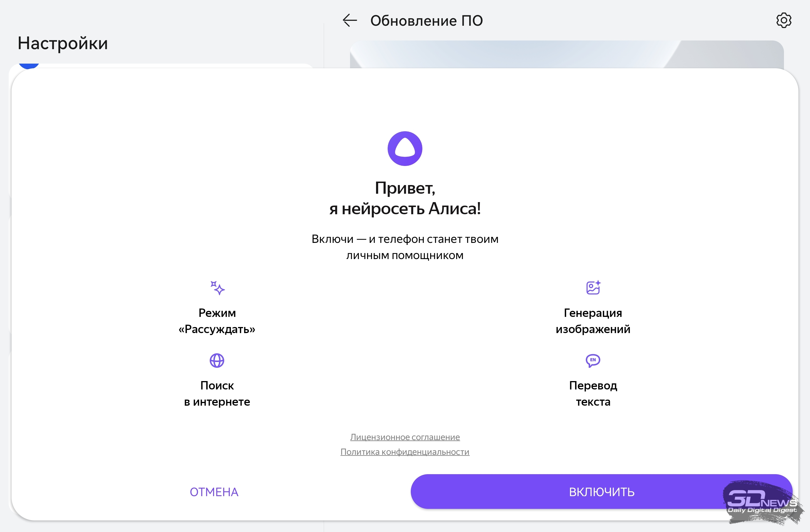Screen dimensions: 810x532
Task: Open the Лицензионное соглашение link
Action: pos(405,437)
